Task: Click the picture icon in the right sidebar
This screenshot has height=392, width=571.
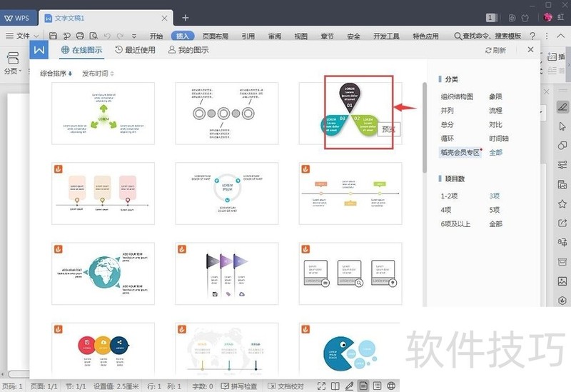Action: coord(562,281)
